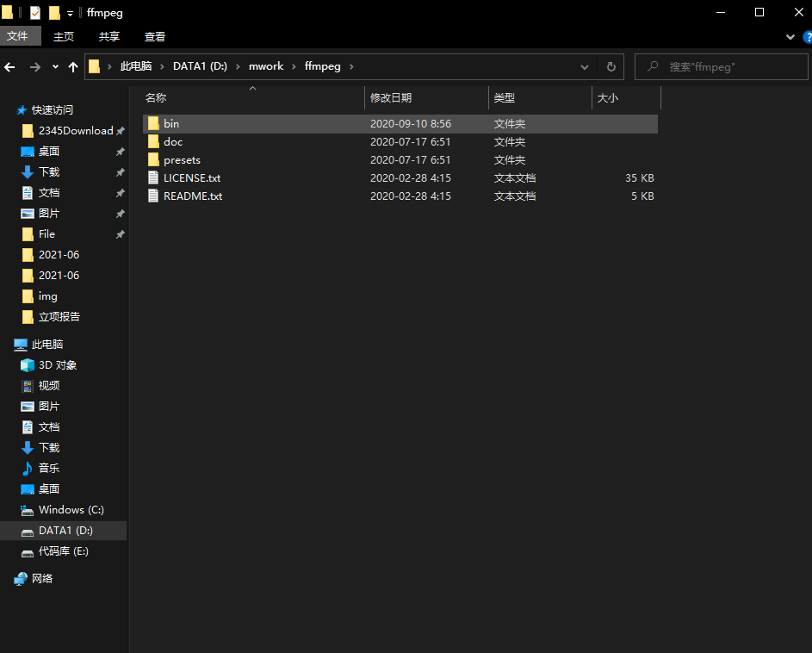Switch to the 主页 ribbon tab

pos(64,36)
